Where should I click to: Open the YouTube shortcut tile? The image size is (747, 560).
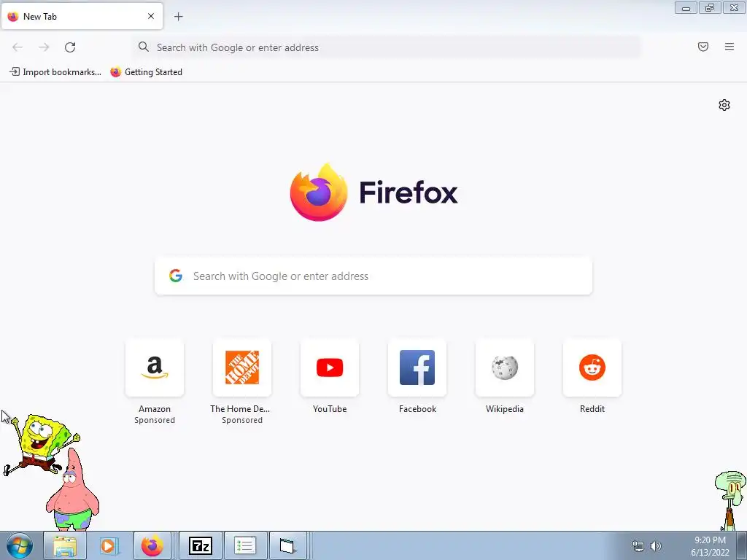tap(330, 367)
